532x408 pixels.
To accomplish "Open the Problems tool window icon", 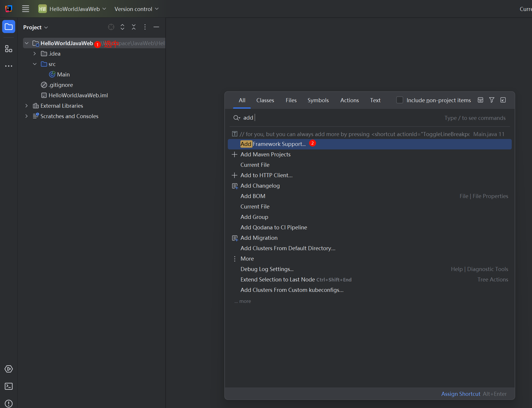I will click(x=9, y=403).
